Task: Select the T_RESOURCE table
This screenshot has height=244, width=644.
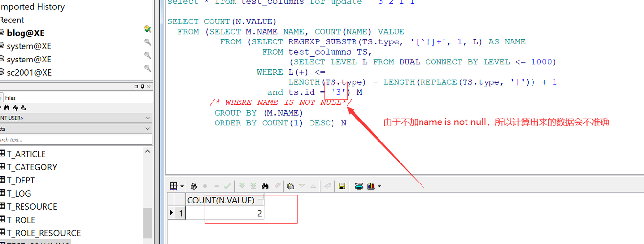Action: click(x=32, y=206)
